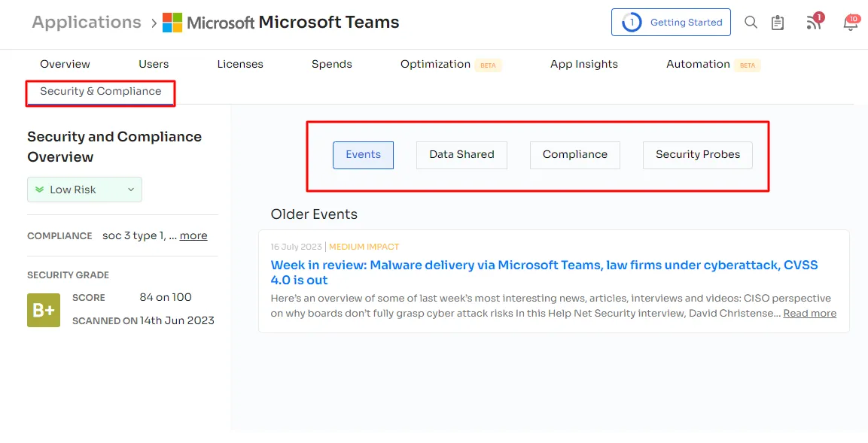The image size is (868, 443).
Task: Click the Microsoft logo icon
Action: click(x=172, y=23)
